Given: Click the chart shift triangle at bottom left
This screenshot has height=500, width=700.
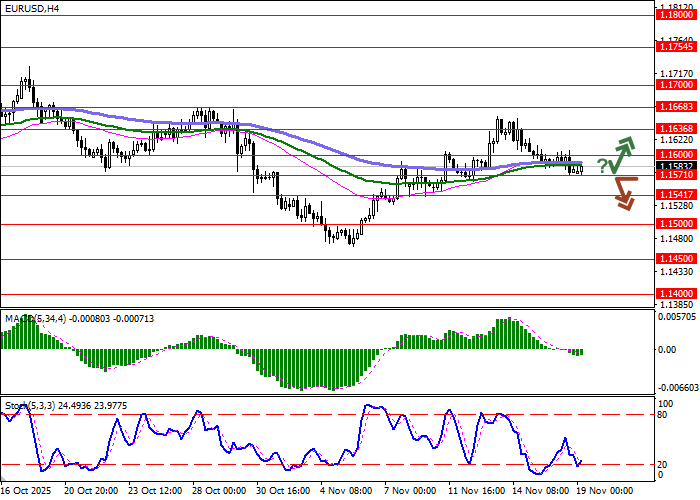Looking at the screenshot, I should point(5,479).
